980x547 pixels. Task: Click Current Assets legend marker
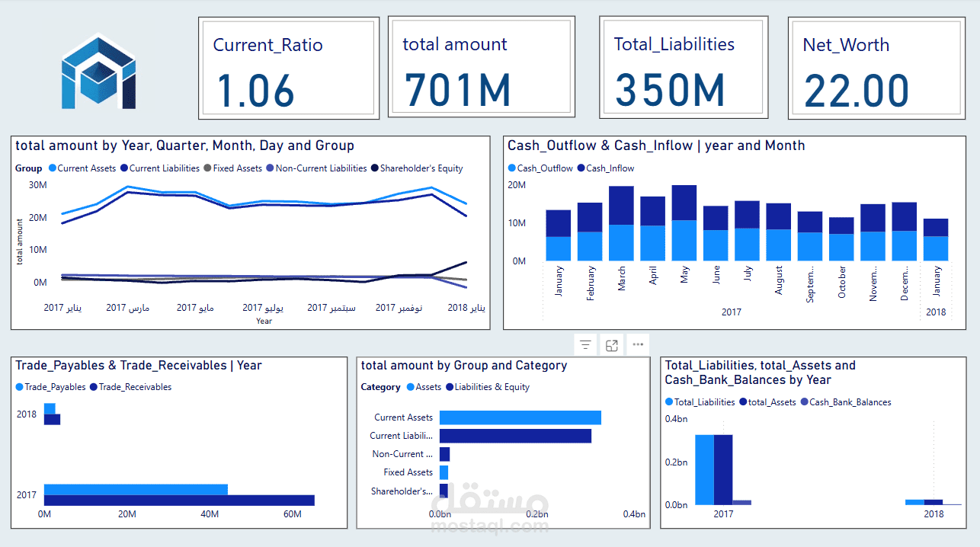click(53, 168)
